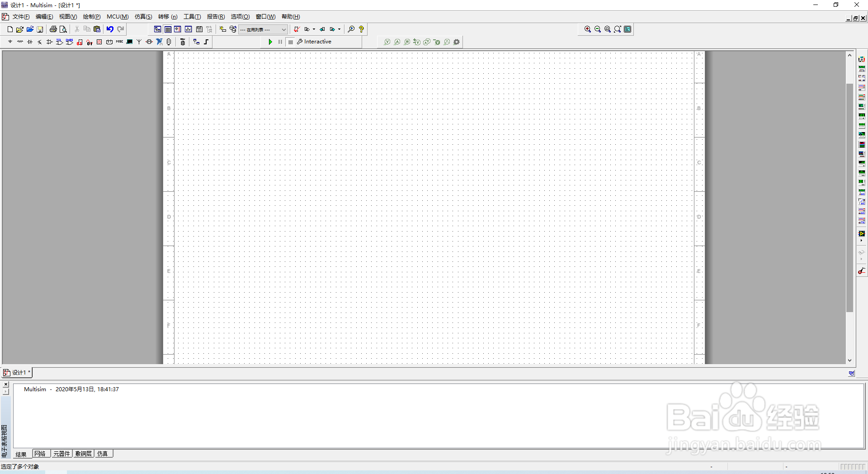This screenshot has height=474, width=868.
Task: Run the simulation with green play button
Action: click(270, 42)
